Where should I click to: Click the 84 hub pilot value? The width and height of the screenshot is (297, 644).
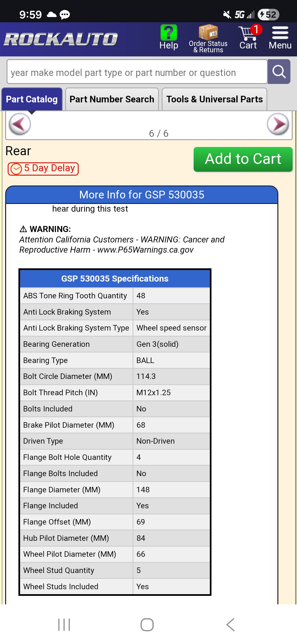tap(141, 538)
